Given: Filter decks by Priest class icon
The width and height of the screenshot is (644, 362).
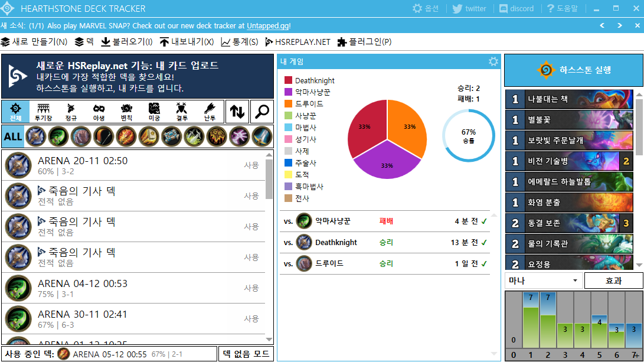Looking at the screenshot, I should 171,136.
